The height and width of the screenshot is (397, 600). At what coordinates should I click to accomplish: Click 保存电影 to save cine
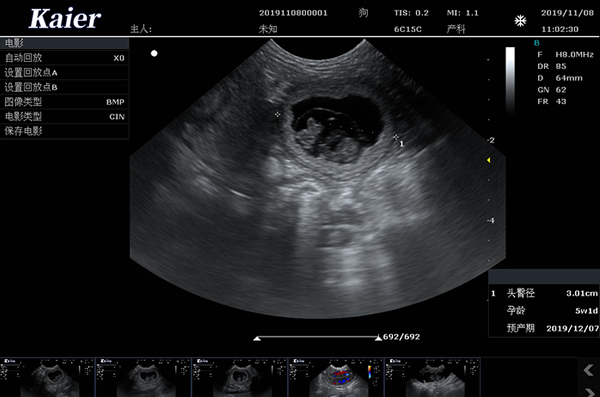[x=64, y=131]
